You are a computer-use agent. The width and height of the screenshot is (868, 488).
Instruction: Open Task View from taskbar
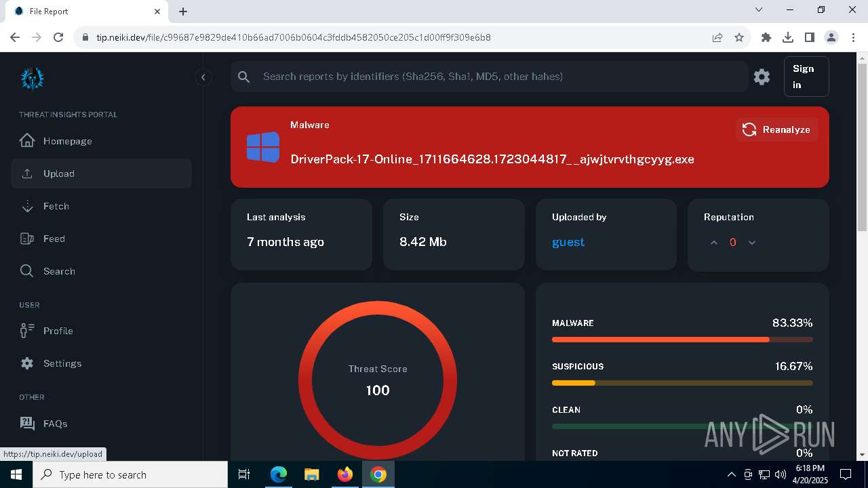tap(244, 474)
